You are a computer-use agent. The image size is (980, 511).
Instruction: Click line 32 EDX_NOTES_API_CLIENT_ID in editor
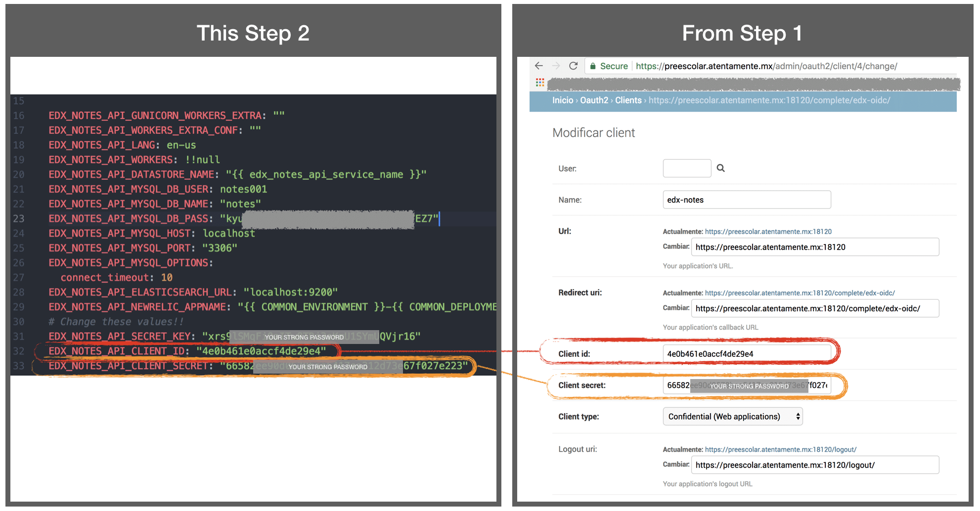click(x=187, y=351)
